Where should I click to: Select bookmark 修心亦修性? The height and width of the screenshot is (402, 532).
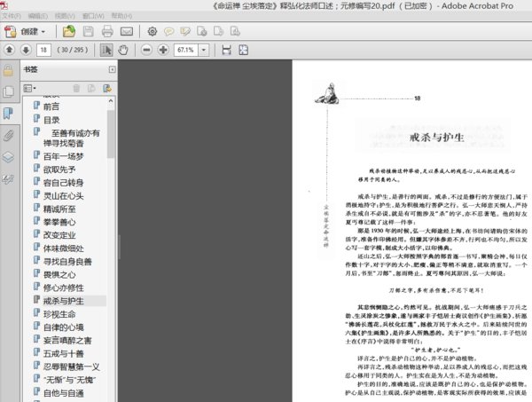(x=64, y=288)
